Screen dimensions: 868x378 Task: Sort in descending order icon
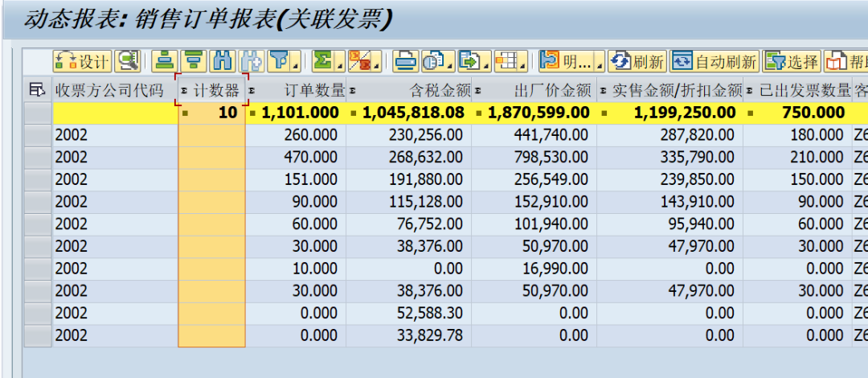pyautogui.click(x=193, y=61)
